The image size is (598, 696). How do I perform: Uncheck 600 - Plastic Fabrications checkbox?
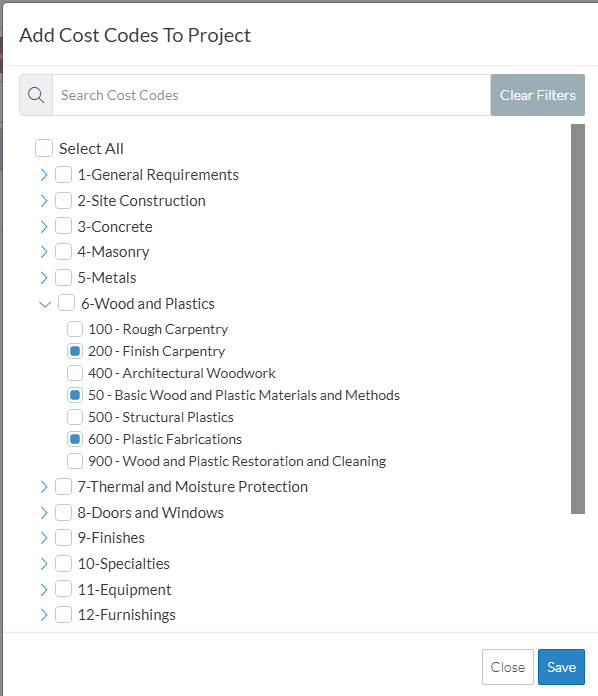(x=75, y=439)
